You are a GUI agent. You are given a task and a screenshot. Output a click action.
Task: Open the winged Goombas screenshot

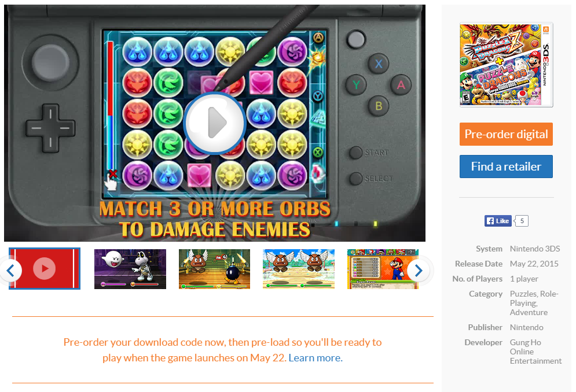point(299,269)
